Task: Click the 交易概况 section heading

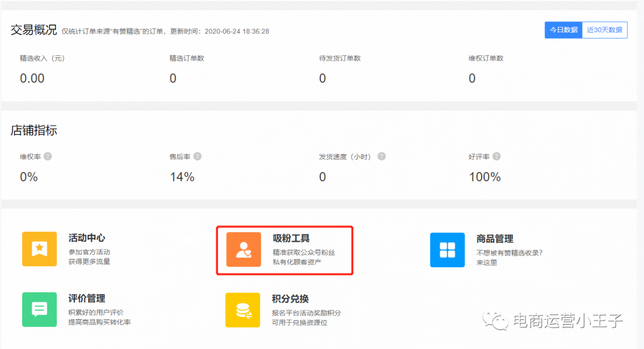Action: (34, 30)
